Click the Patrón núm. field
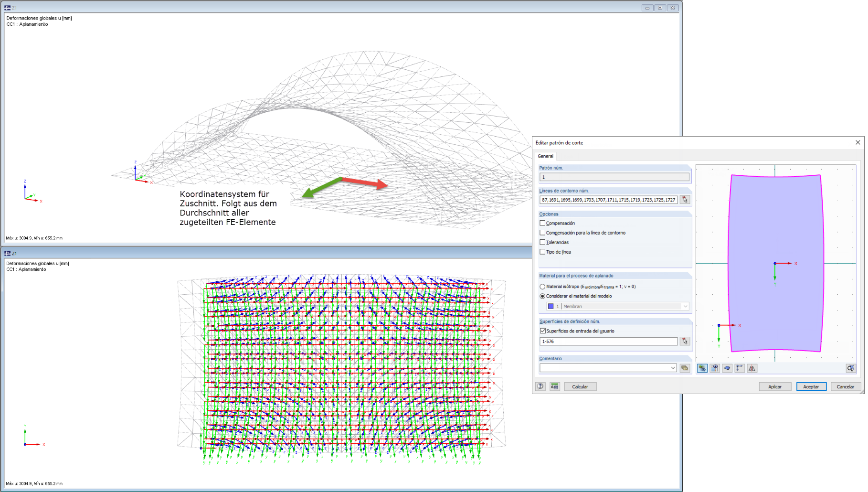 (614, 177)
